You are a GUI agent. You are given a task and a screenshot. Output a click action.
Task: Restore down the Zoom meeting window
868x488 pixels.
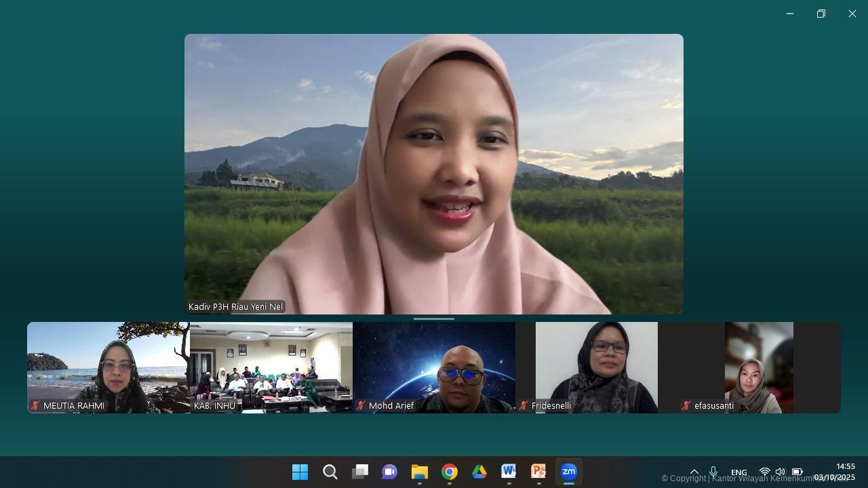pos(821,14)
